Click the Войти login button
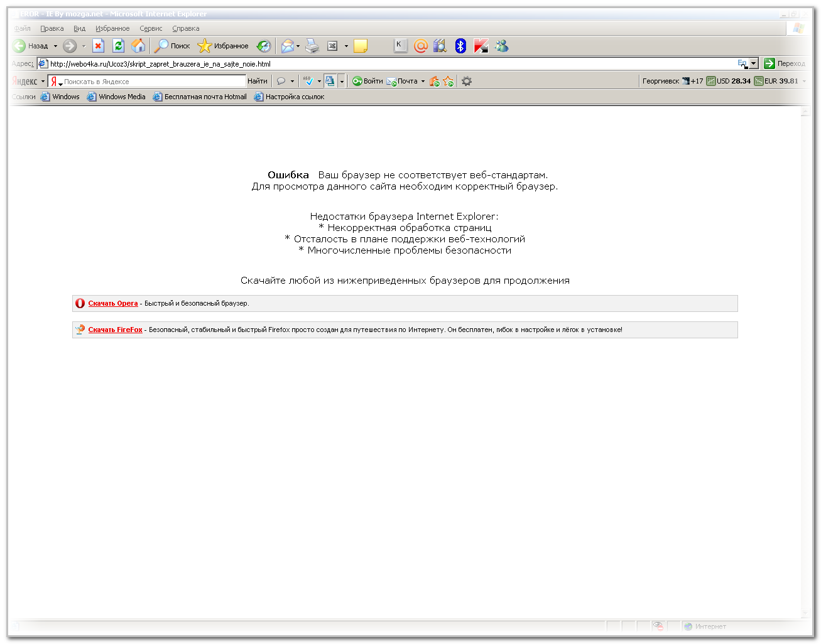 (367, 81)
